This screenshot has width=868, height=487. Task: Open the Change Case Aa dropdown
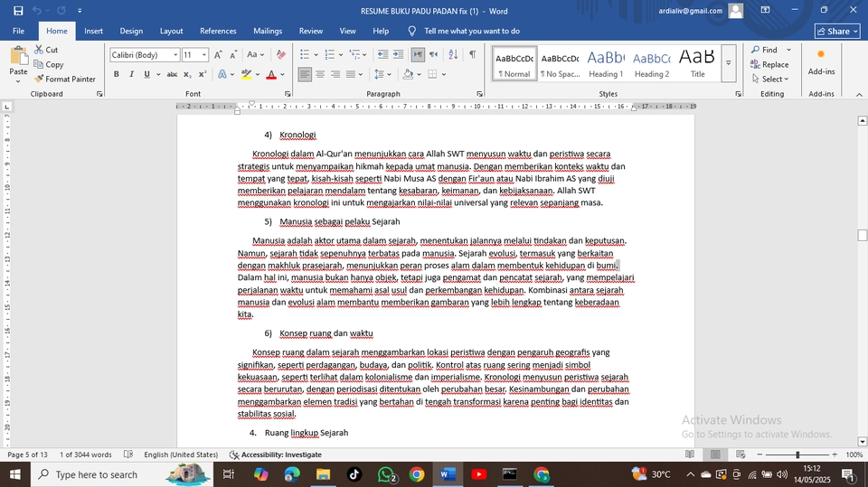click(255, 55)
